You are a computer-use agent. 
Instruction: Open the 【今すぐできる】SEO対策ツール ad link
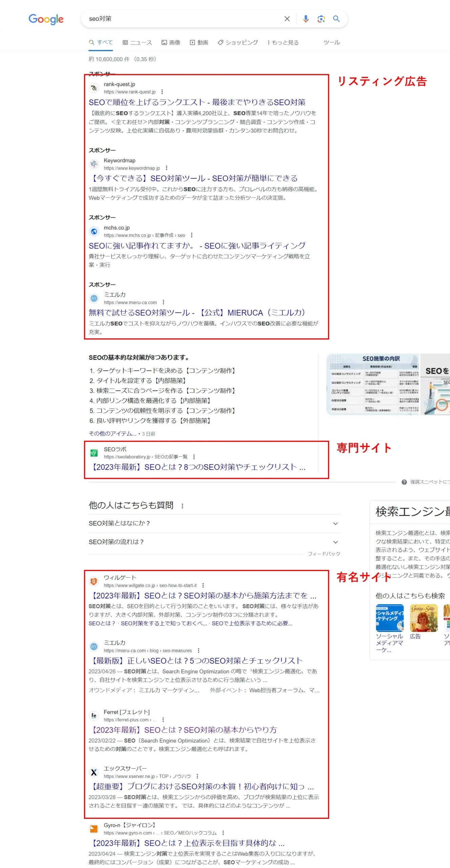193,178
